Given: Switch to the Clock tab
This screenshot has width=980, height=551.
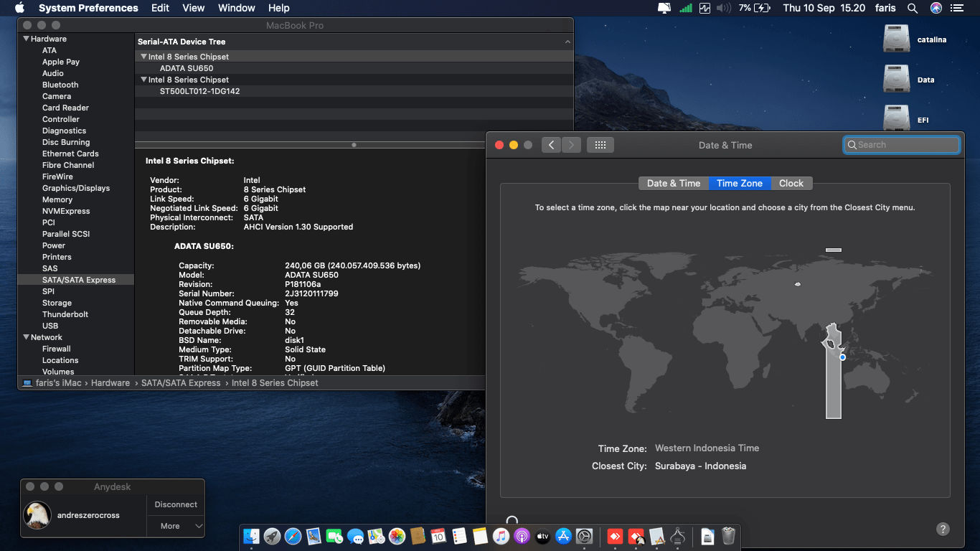Looking at the screenshot, I should click(791, 183).
